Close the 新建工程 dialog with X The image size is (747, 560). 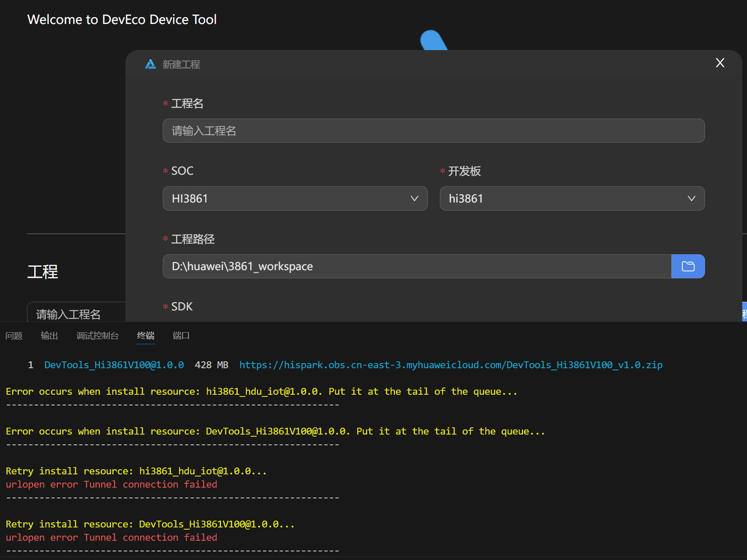tap(720, 63)
